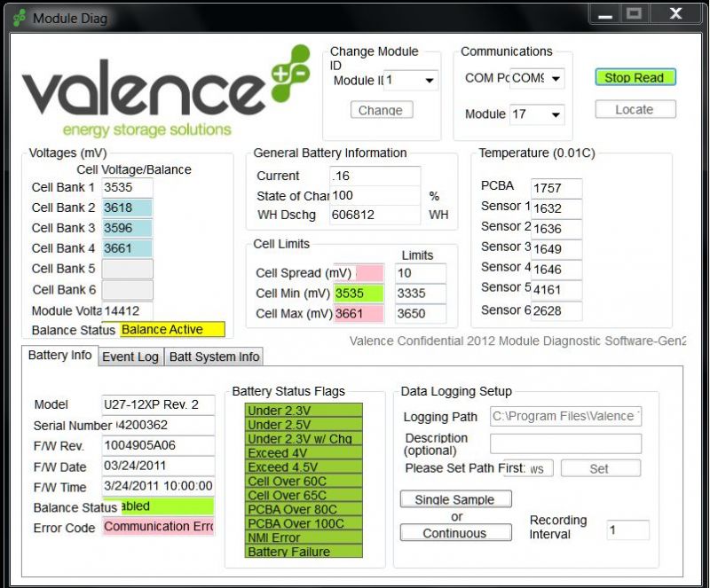The image size is (710, 588).
Task: Click the Sensor 4 temperature value 1646
Action: point(556,270)
